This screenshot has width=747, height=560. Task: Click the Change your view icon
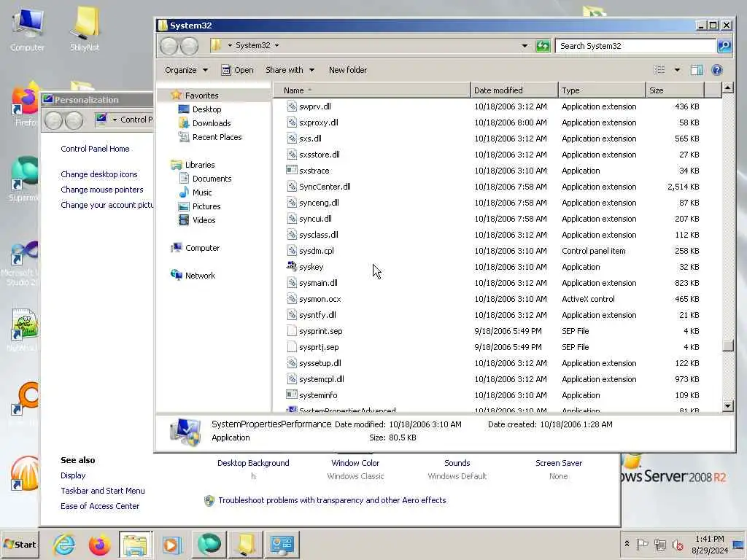coord(659,70)
